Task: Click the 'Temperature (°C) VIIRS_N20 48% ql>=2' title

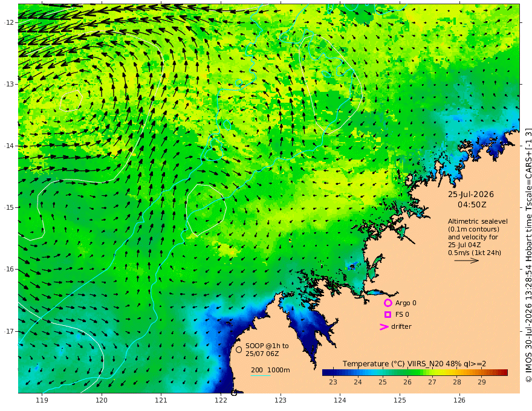Action: click(x=414, y=364)
